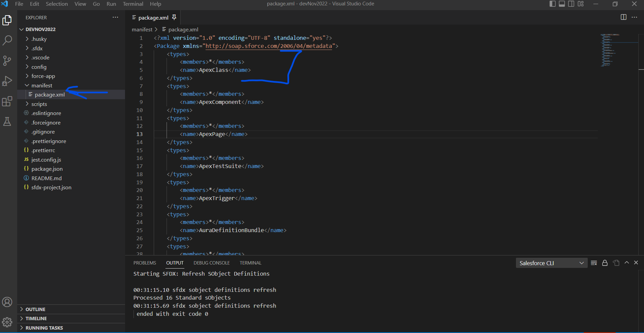The height and width of the screenshot is (333, 644).
Task: Open the File menu
Action: coord(19,4)
